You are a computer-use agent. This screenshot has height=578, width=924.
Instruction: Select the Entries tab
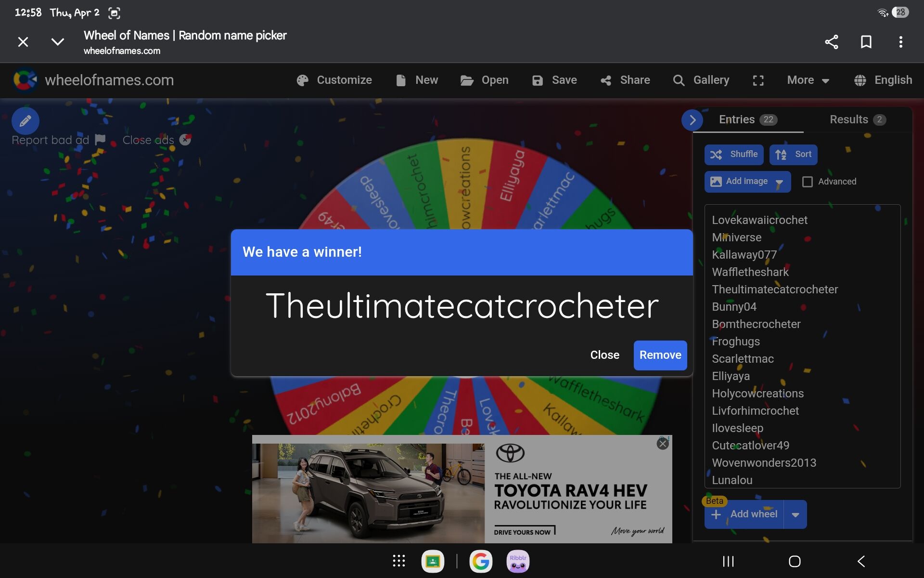click(747, 119)
